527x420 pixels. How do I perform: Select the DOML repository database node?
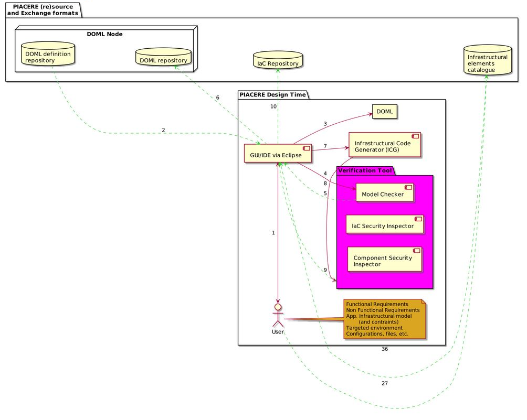pos(163,57)
